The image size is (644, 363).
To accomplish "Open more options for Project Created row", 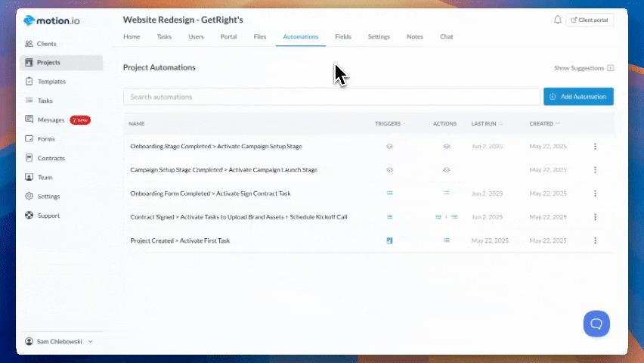I will 595,240.
